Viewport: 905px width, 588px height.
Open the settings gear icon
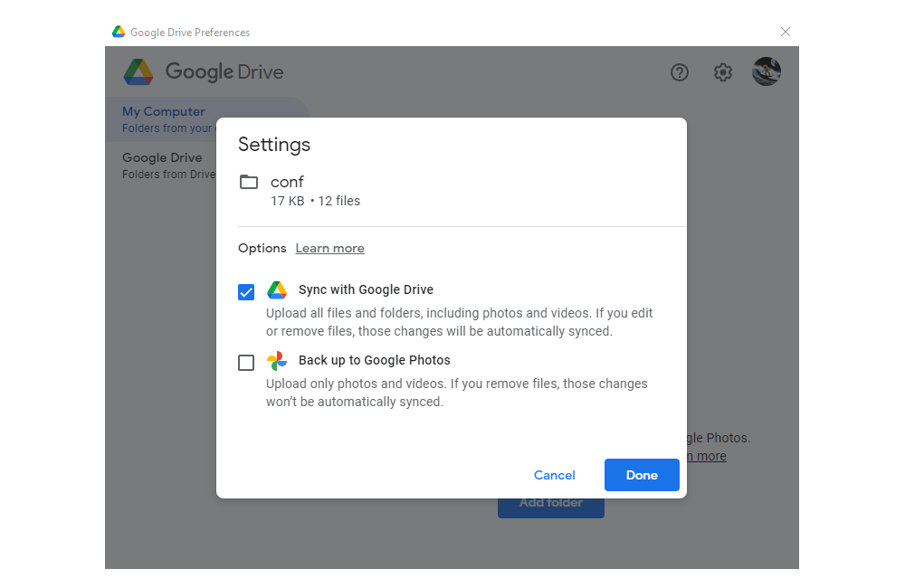pyautogui.click(x=722, y=72)
